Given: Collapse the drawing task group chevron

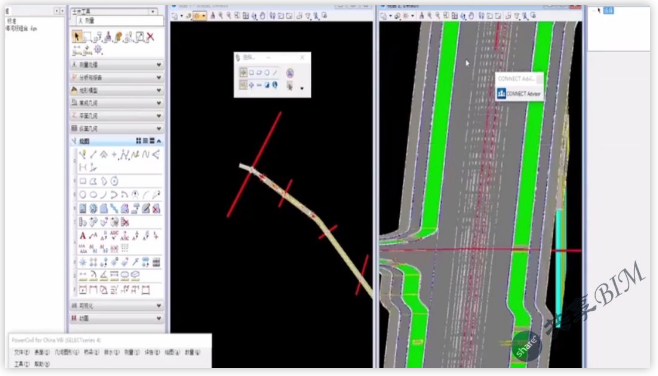Looking at the screenshot, I should point(159,141).
